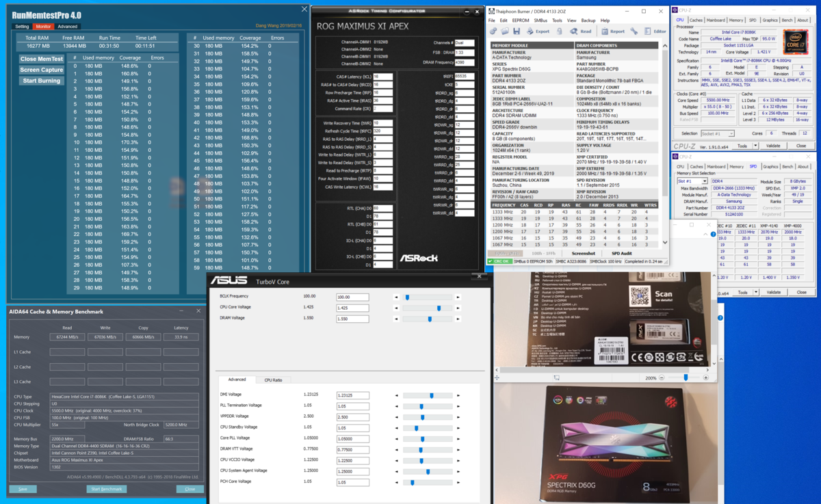Click the XPG Spectrix D60G product photo
Viewport: 821px width, 504px height.
coord(604,444)
